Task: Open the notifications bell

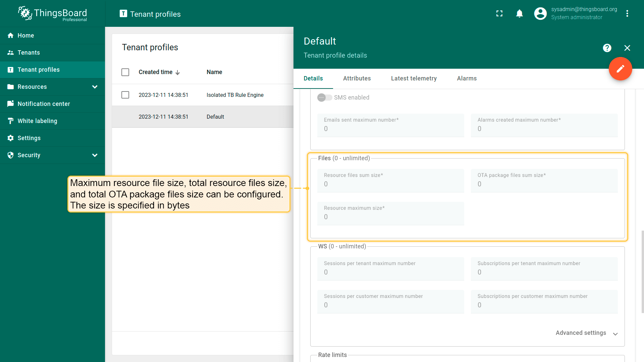Action: pos(519,13)
